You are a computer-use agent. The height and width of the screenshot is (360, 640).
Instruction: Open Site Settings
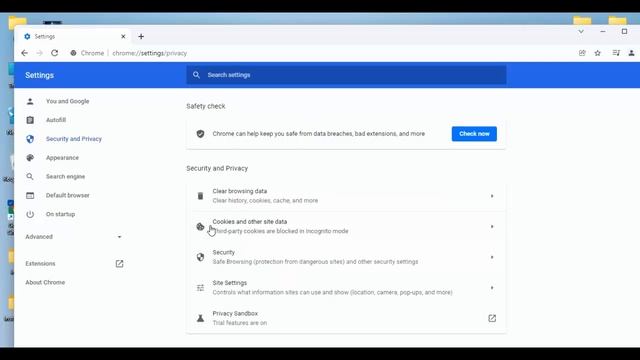pos(346,288)
